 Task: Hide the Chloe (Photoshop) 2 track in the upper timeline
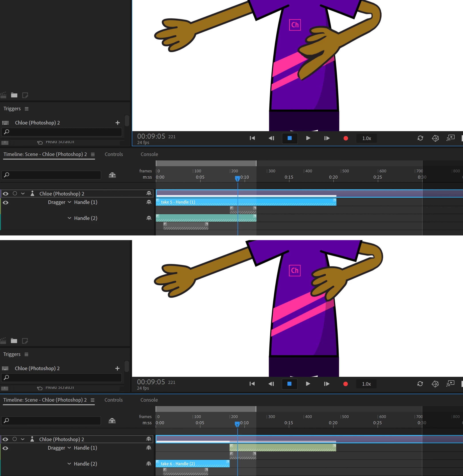(6, 194)
